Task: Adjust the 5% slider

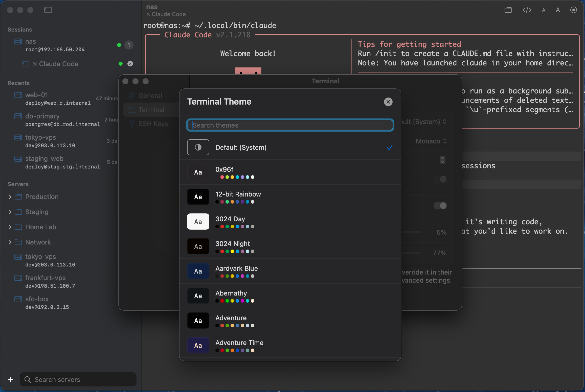Action: tap(411, 232)
